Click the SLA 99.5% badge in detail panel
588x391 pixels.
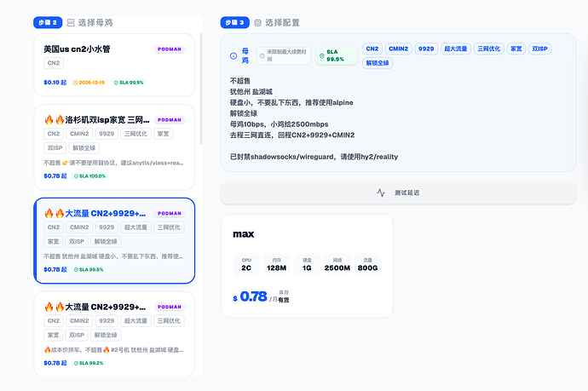click(x=337, y=56)
